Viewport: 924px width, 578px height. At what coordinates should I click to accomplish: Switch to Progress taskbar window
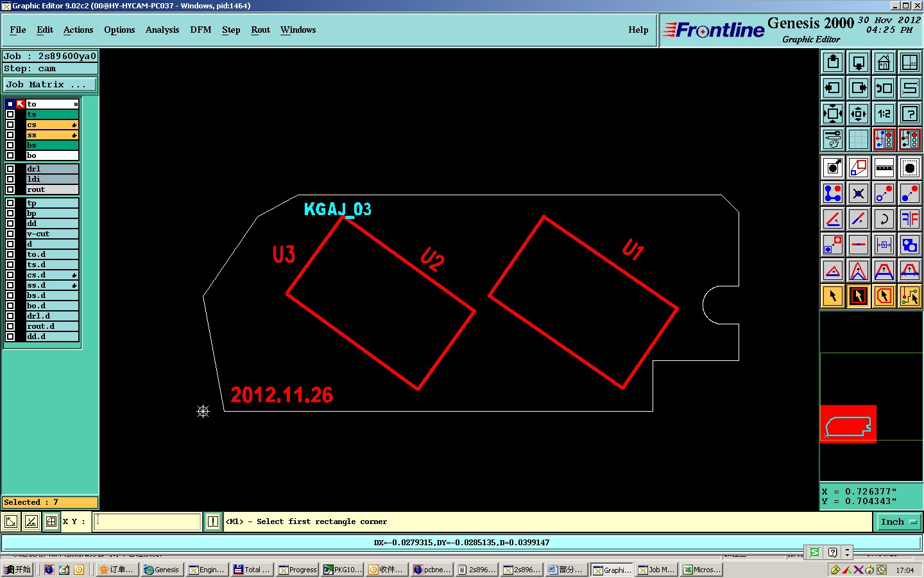(x=298, y=570)
